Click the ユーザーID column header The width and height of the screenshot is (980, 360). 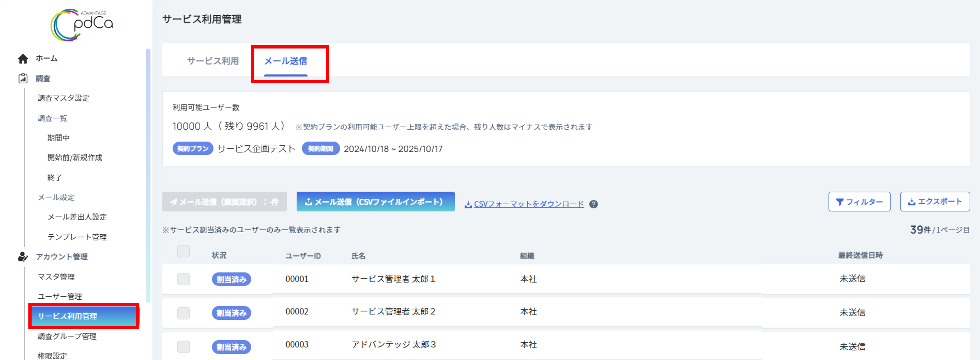click(x=303, y=256)
